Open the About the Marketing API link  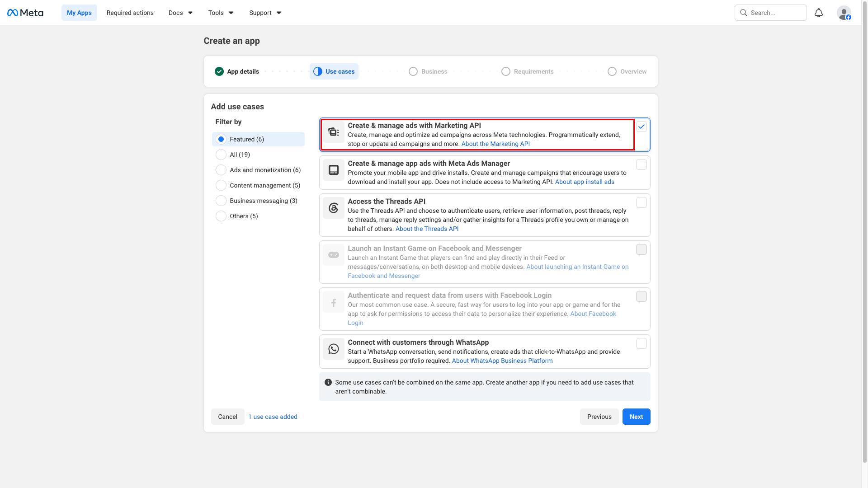(495, 144)
